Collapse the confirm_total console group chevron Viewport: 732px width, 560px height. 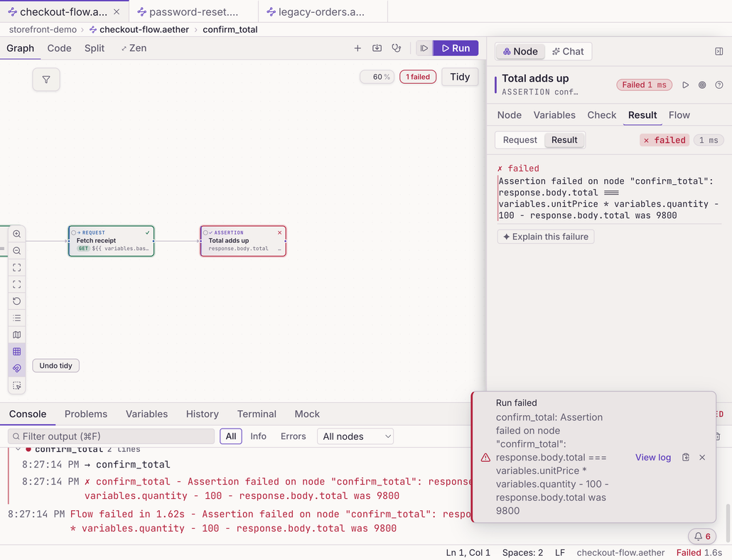pyautogui.click(x=18, y=449)
